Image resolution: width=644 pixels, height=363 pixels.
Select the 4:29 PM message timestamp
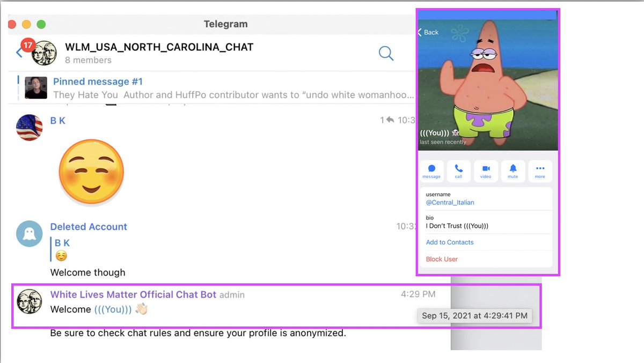[418, 294]
